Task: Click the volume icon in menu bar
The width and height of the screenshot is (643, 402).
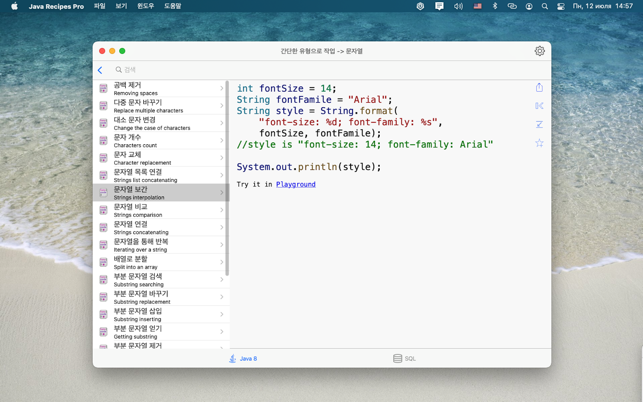Action: 458,6
